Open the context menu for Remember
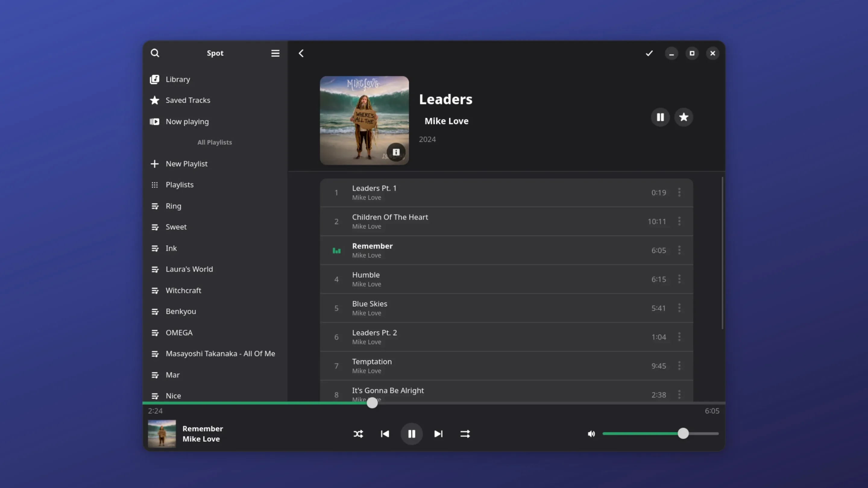The width and height of the screenshot is (868, 488). tap(679, 250)
